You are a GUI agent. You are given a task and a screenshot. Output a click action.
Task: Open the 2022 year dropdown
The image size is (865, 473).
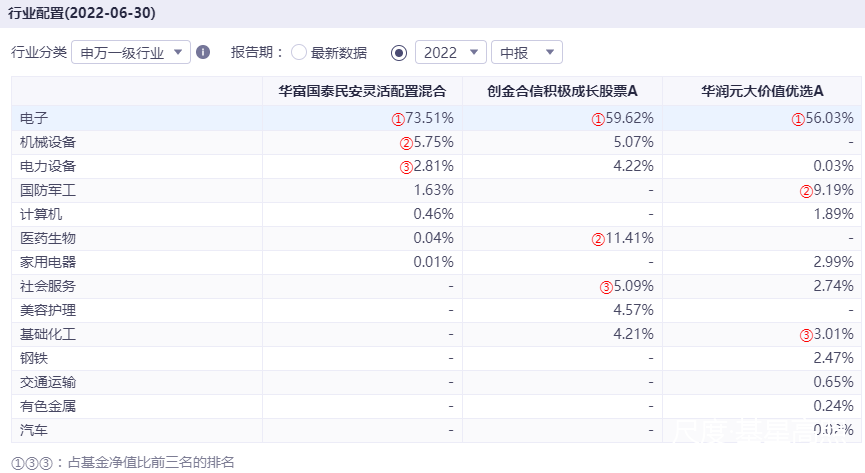pyautogui.click(x=451, y=52)
